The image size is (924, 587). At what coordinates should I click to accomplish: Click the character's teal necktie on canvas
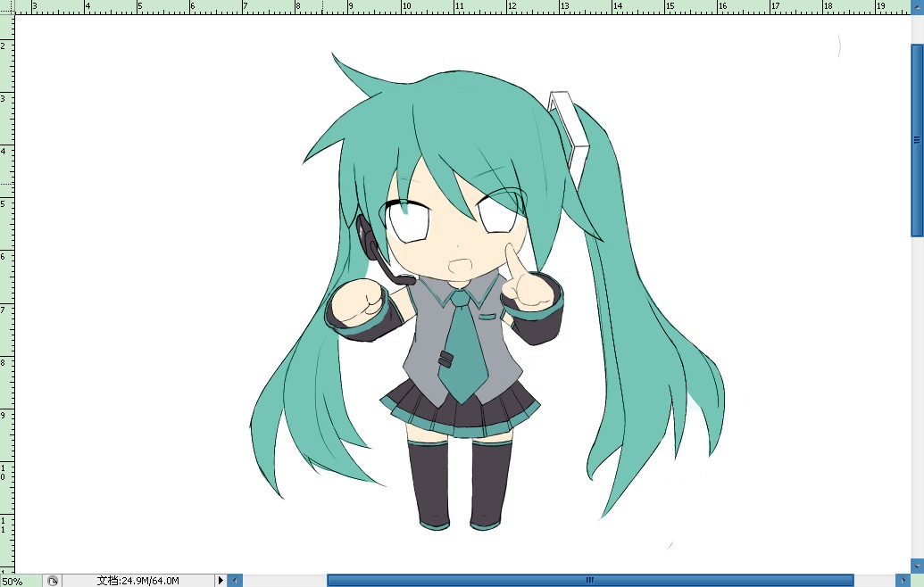point(462,345)
